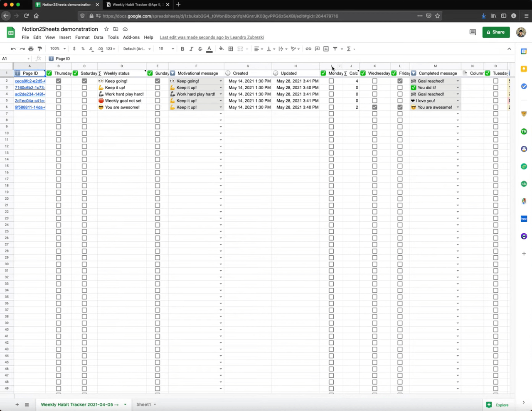Open the Data menu
532x411 pixels.
99,37
